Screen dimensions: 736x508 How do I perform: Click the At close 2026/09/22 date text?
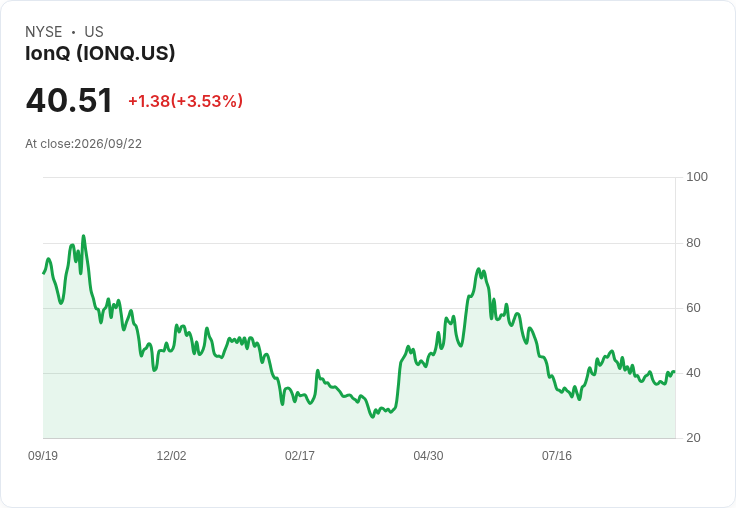coord(84,144)
